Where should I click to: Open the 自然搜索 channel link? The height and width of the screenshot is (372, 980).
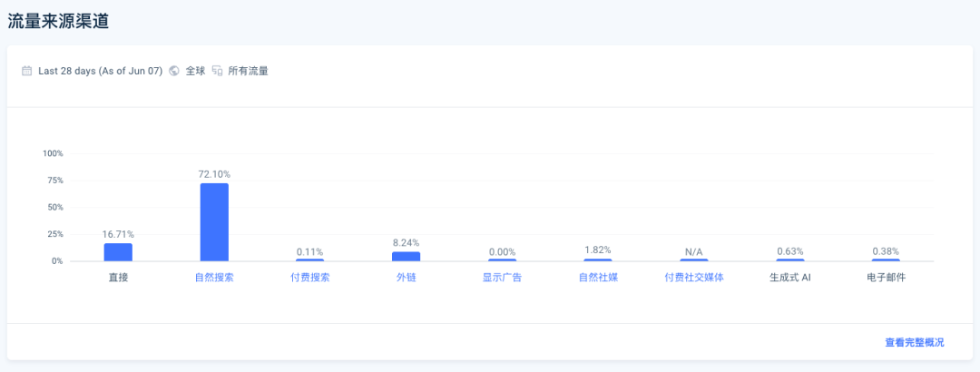click(x=214, y=278)
